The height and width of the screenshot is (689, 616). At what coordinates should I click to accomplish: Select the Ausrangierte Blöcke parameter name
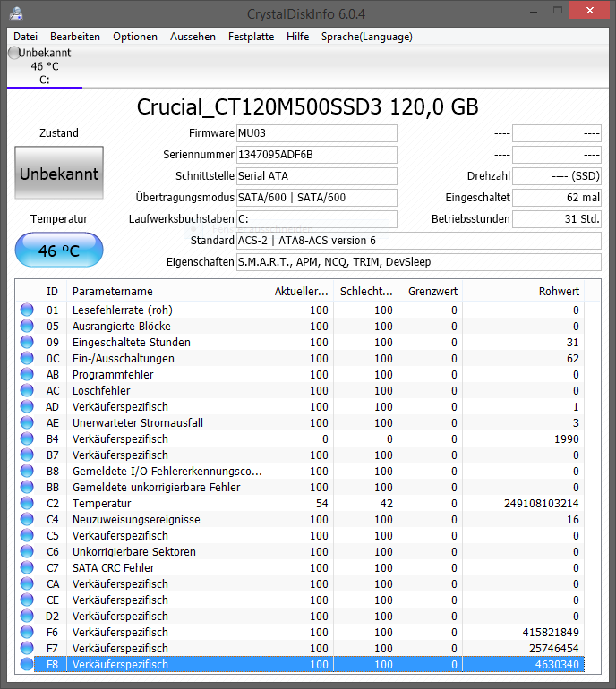tap(122, 327)
